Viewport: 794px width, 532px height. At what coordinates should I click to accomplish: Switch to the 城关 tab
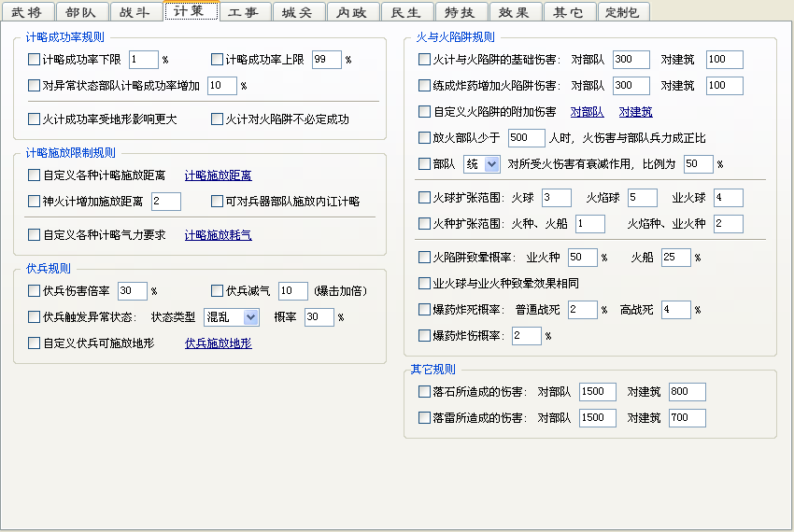[298, 11]
